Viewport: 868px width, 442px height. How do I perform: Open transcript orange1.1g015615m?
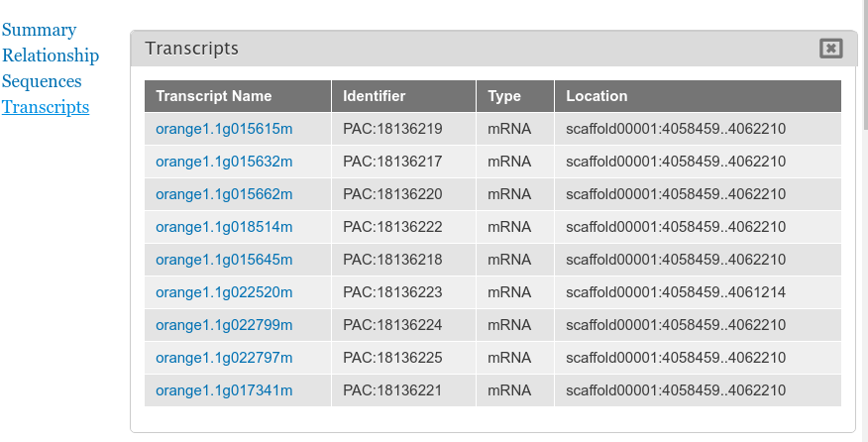[224, 129]
